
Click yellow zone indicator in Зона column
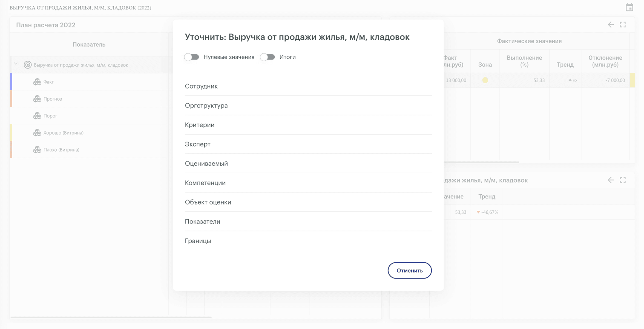485,80
